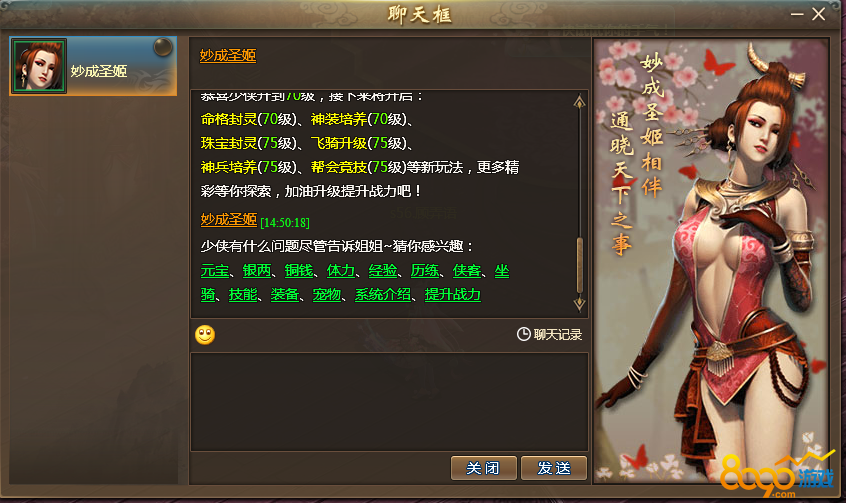Viewport: 846px width, 503px height.
Task: Open the 系统介绍 link
Action: (x=383, y=295)
